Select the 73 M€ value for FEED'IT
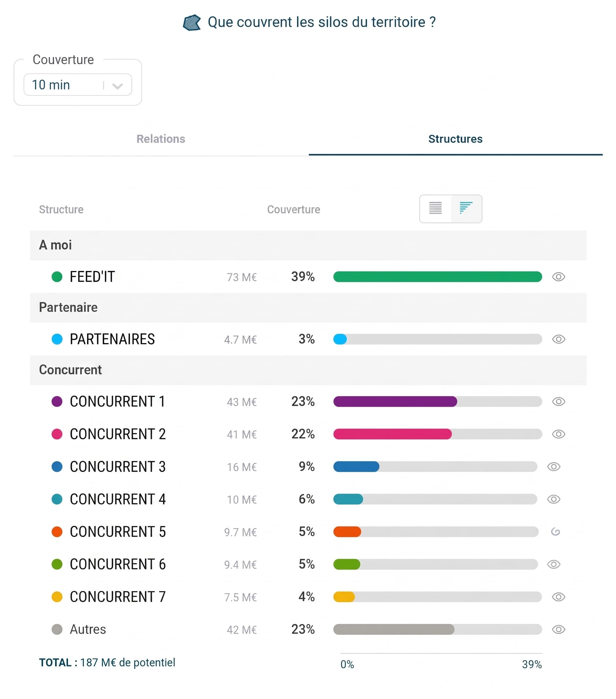The height and width of the screenshot is (699, 616). coord(242,277)
